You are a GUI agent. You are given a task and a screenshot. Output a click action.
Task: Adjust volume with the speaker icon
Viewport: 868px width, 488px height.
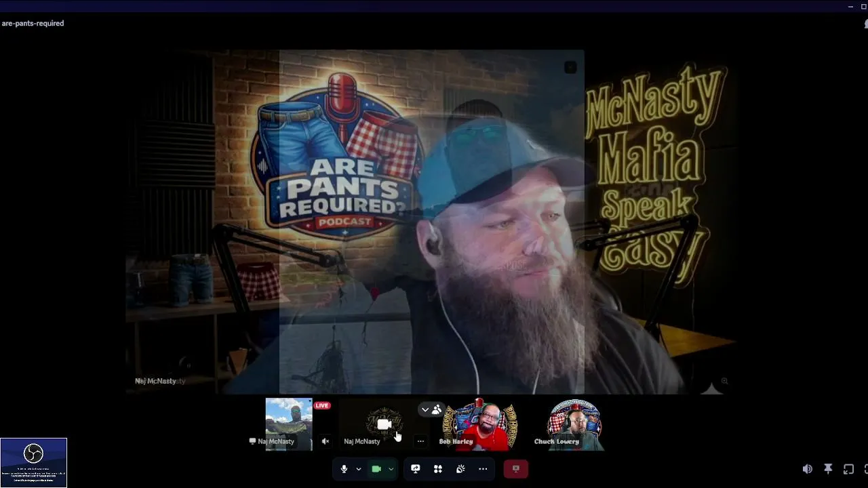pyautogui.click(x=807, y=469)
